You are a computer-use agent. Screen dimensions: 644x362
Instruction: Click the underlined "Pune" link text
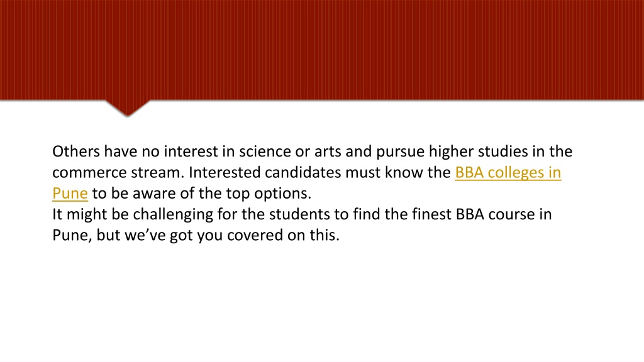(70, 194)
